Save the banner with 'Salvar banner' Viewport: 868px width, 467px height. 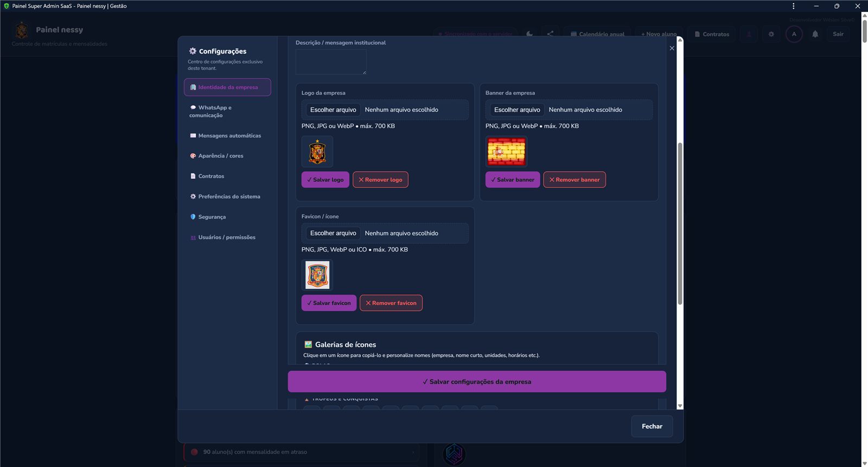(513, 180)
